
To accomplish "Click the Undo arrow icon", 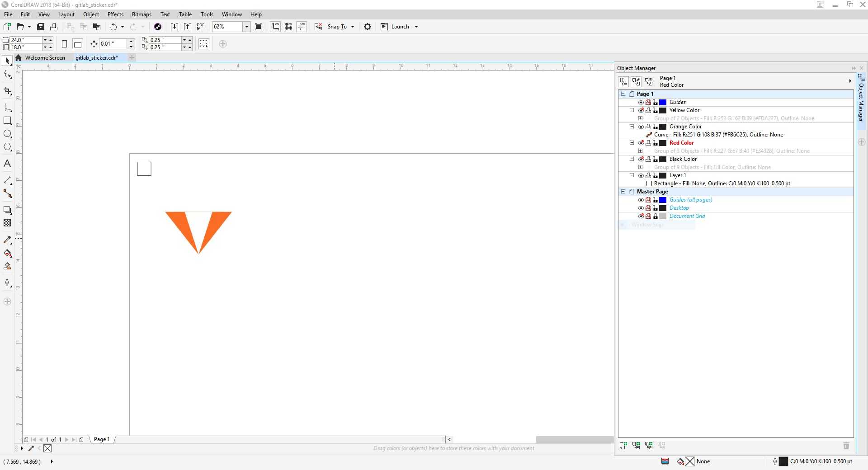I will pos(113,27).
